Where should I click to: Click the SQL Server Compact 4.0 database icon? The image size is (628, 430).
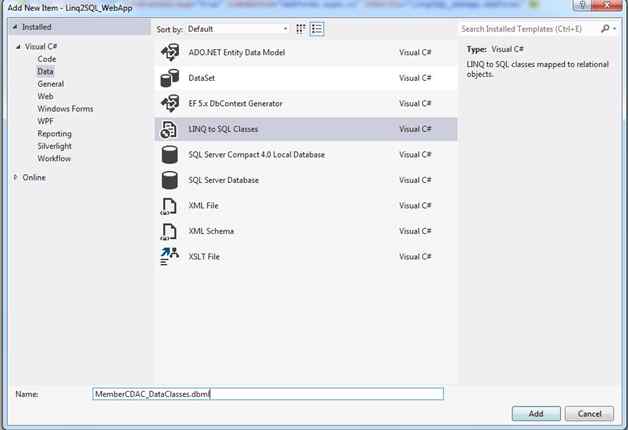[169, 155]
